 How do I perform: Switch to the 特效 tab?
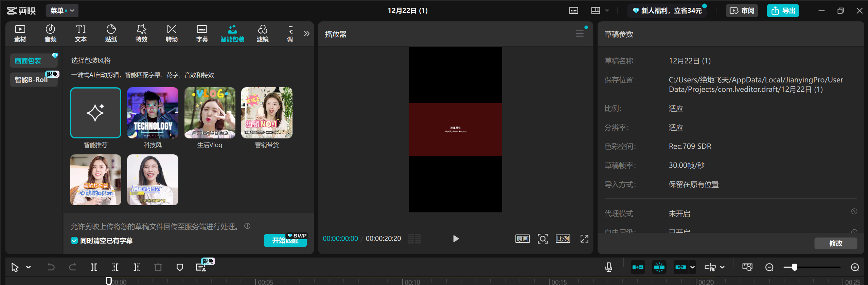141,34
